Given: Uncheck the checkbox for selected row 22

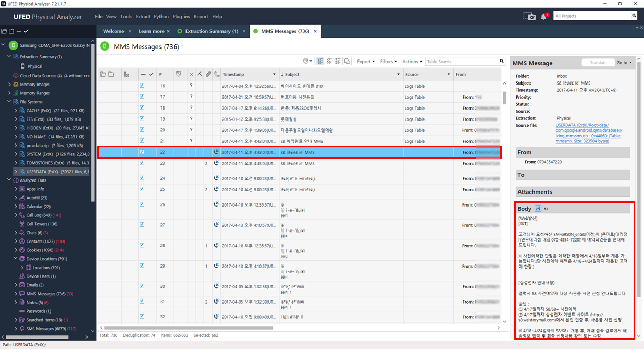Looking at the screenshot, I should point(142,152).
